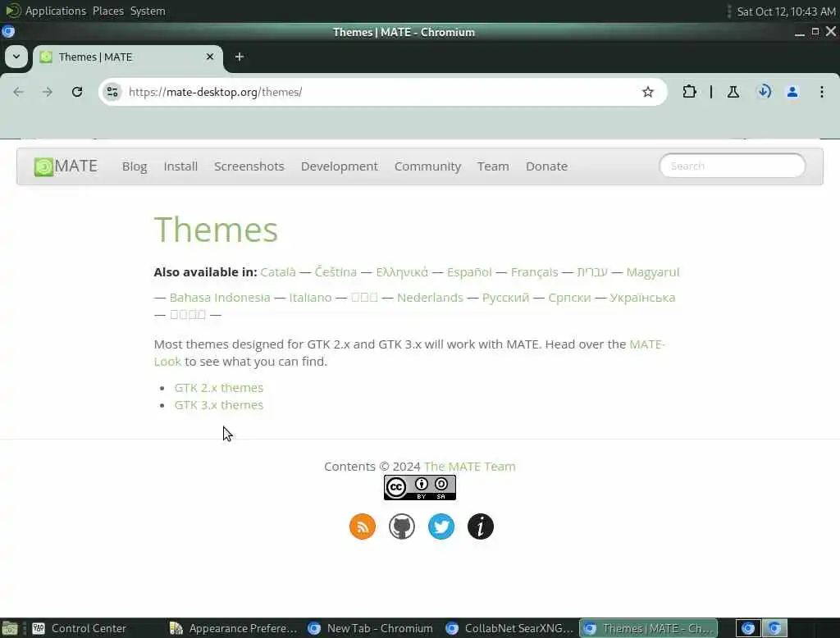
Task: Switch language to Català
Action: click(x=278, y=272)
